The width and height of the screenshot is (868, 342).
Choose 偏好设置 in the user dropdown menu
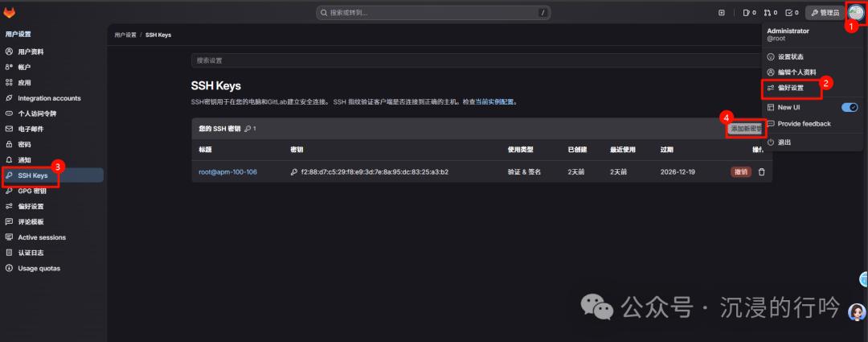(812, 88)
